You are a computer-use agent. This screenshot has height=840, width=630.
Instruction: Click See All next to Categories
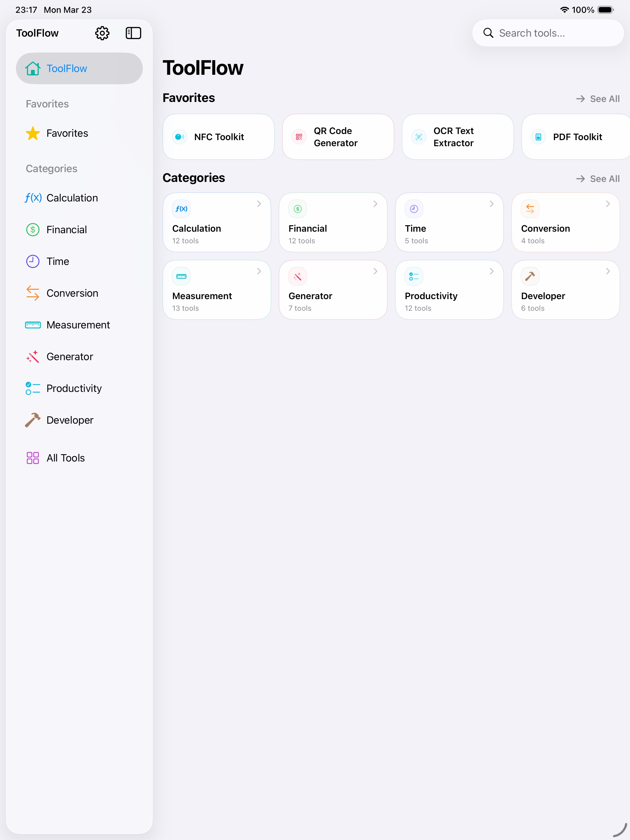tap(598, 179)
